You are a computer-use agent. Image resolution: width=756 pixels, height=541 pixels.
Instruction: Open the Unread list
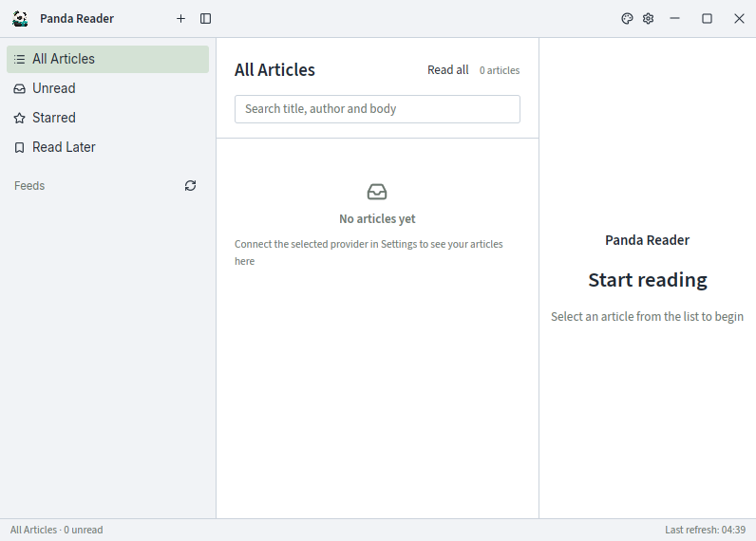coord(107,88)
